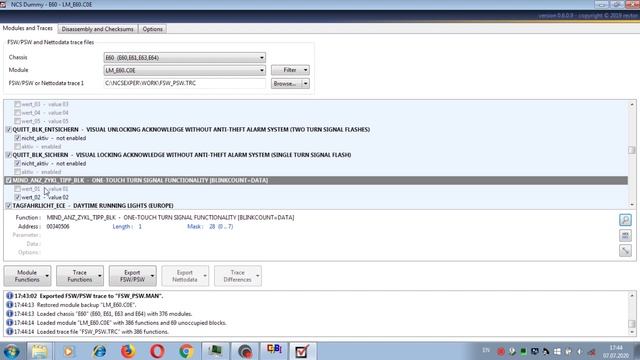640x360 pixels.
Task: Switch to the Options tab
Action: click(153, 29)
